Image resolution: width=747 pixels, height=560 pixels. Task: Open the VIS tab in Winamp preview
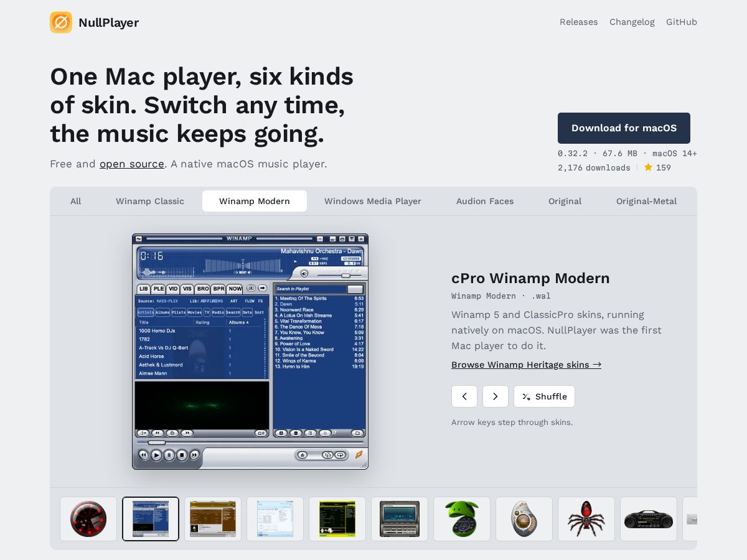pyautogui.click(x=187, y=289)
